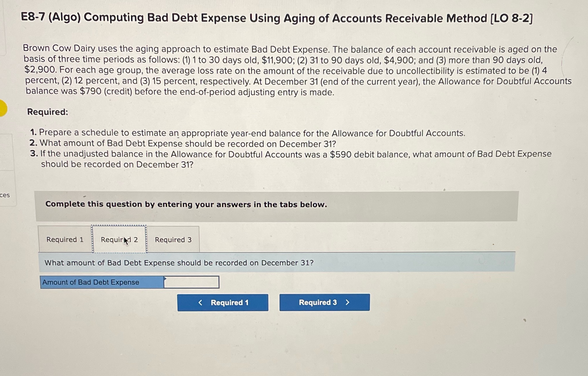Screen dimensions: 588x376
Task: Click the left chevron on Required 1 button
Action: coord(200,302)
